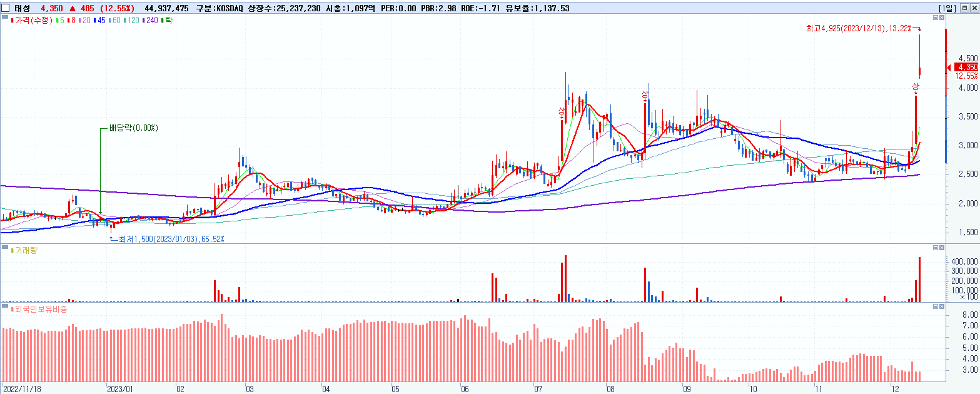Select the 5-day moving average legend
The width and height of the screenshot is (980, 394).
[x=60, y=21]
